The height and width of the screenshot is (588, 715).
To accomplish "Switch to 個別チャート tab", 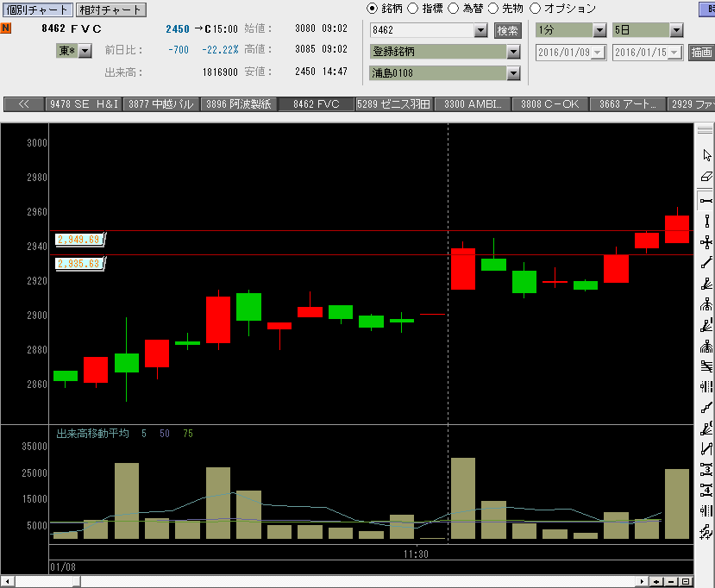I will [x=37, y=9].
